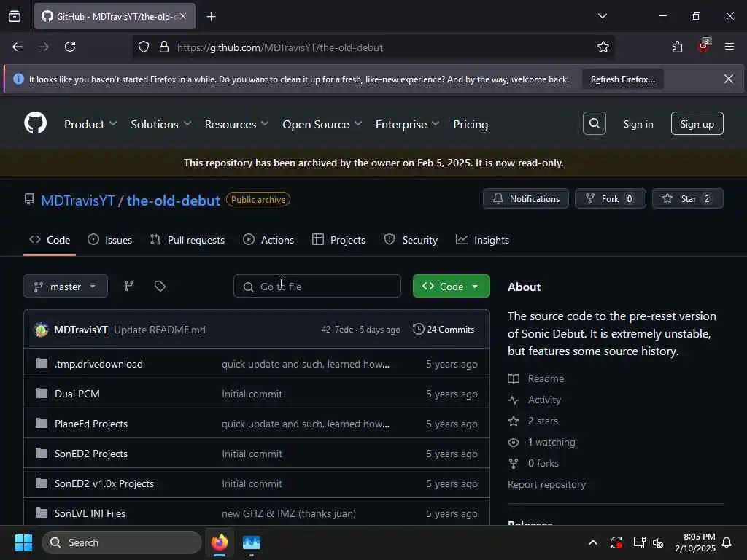Click the Windows taskbar Search box
The image size is (747, 560).
click(122, 542)
